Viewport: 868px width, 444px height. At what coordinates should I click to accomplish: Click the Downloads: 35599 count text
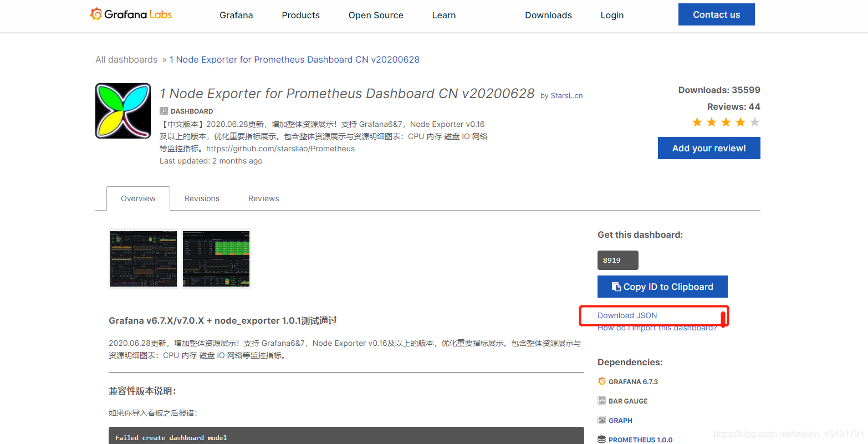[719, 90]
